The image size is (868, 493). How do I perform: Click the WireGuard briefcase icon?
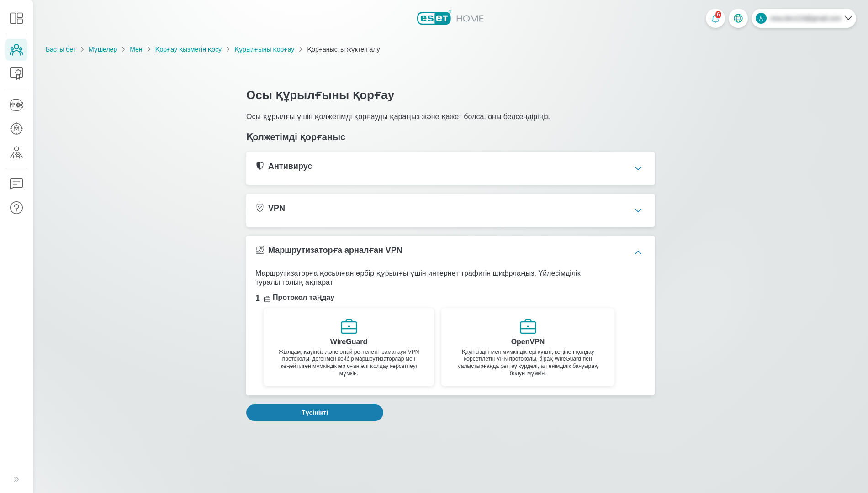tap(349, 326)
